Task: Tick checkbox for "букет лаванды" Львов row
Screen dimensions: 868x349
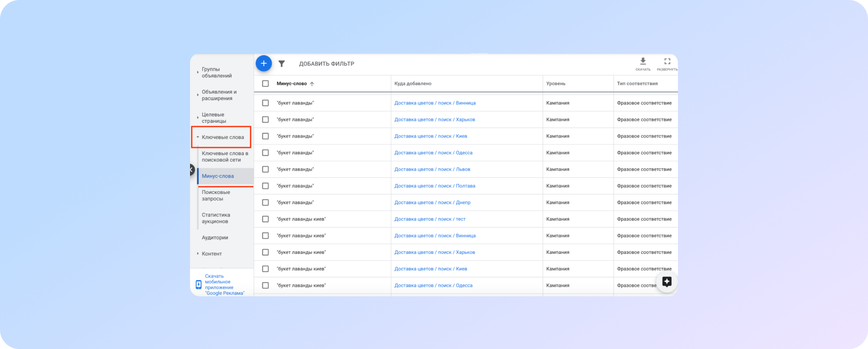Action: coord(265,169)
